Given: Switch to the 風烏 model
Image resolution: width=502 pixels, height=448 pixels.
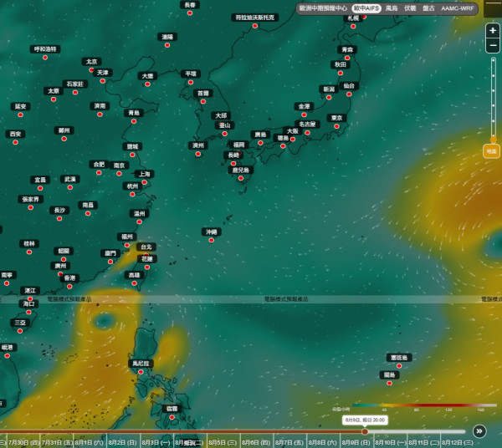Looking at the screenshot, I should [392, 8].
